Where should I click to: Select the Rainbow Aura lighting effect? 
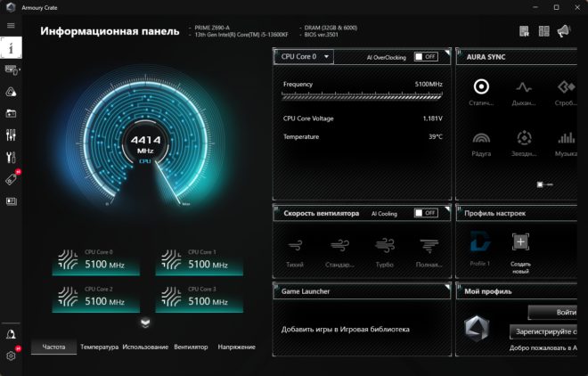coord(481,144)
